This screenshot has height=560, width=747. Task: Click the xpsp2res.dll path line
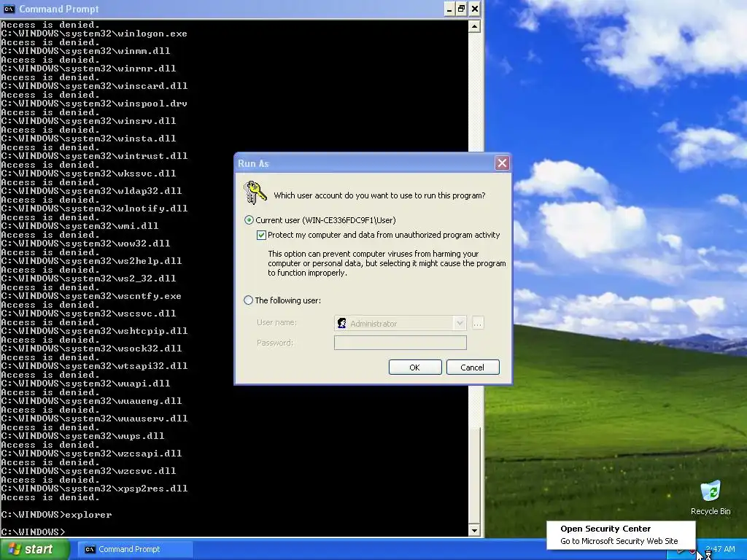[94, 488]
